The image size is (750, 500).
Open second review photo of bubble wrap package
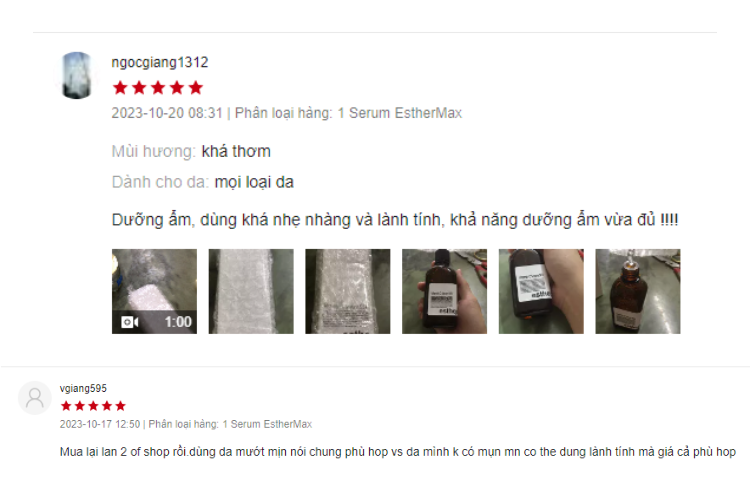[251, 291]
